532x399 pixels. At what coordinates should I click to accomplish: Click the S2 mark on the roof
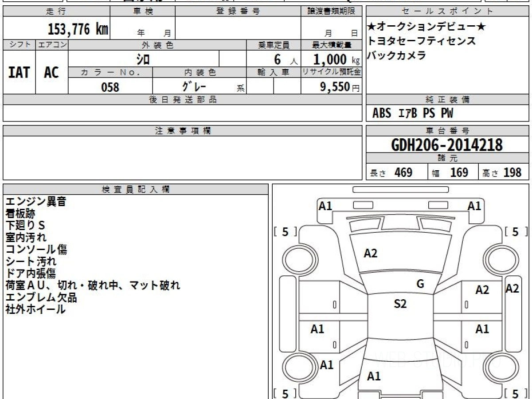click(400, 304)
